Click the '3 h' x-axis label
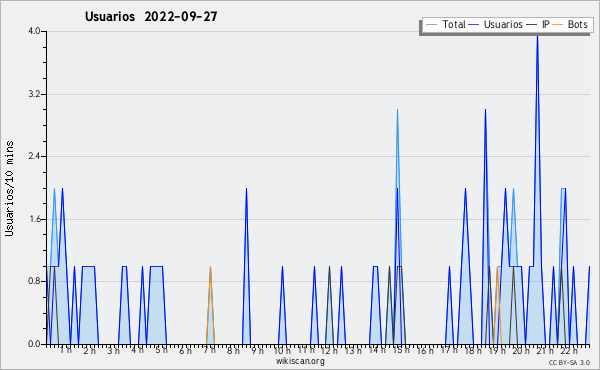The height and width of the screenshot is (370, 600). click(x=114, y=350)
